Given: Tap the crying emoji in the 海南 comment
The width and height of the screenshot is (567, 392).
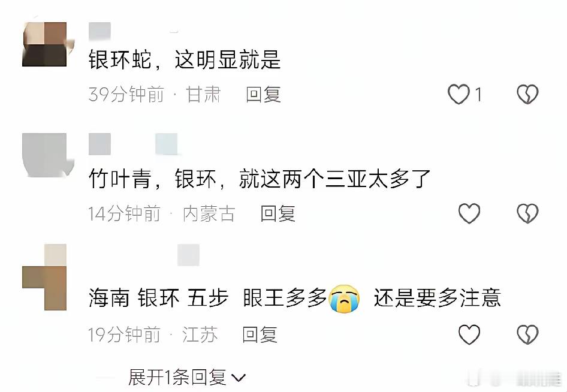Looking at the screenshot, I should pos(345,298).
